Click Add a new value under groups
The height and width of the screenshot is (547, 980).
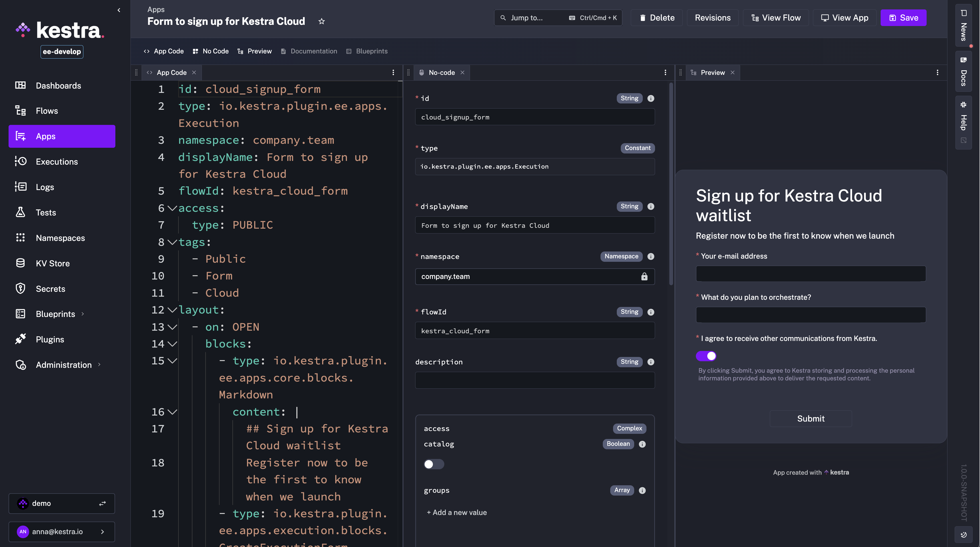(x=457, y=512)
